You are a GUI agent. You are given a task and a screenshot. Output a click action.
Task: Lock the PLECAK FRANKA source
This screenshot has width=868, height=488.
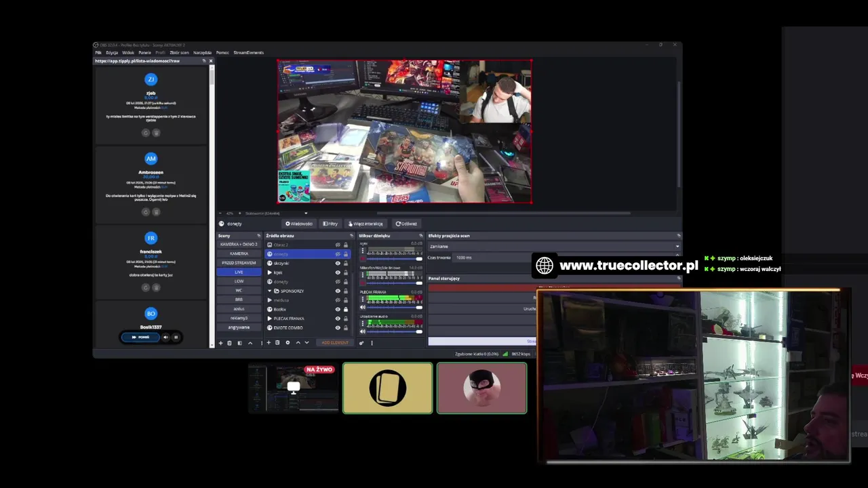click(x=346, y=319)
